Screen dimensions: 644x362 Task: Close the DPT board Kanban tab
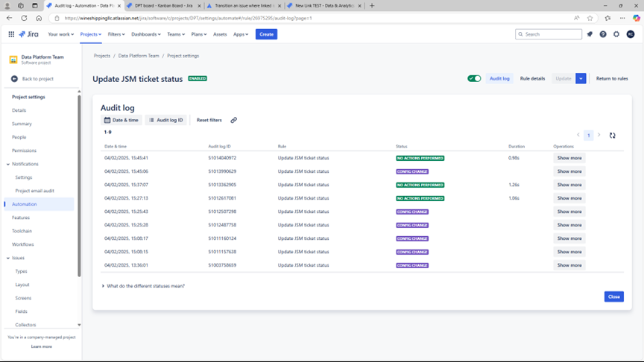click(x=199, y=6)
